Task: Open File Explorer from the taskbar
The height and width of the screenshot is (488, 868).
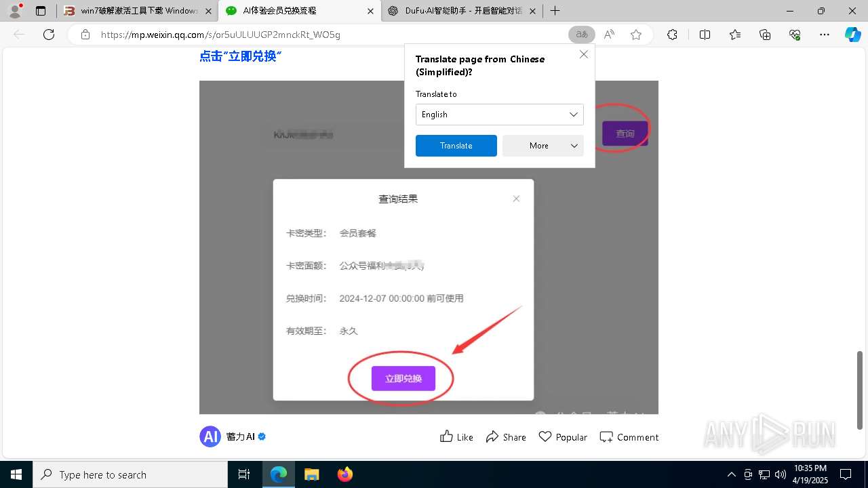Action: pos(311,474)
